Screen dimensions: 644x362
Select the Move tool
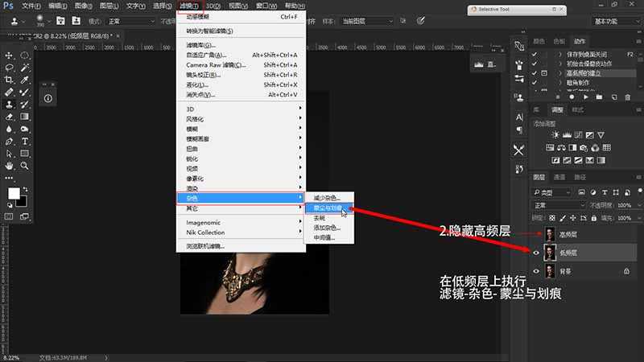click(10, 56)
